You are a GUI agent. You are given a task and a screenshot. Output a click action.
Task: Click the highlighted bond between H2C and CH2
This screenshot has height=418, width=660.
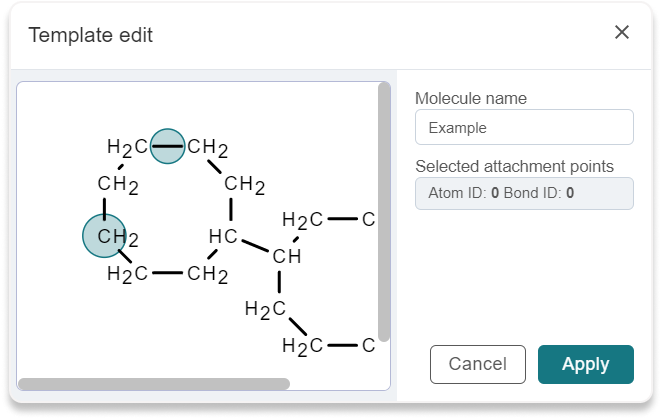pyautogui.click(x=168, y=146)
